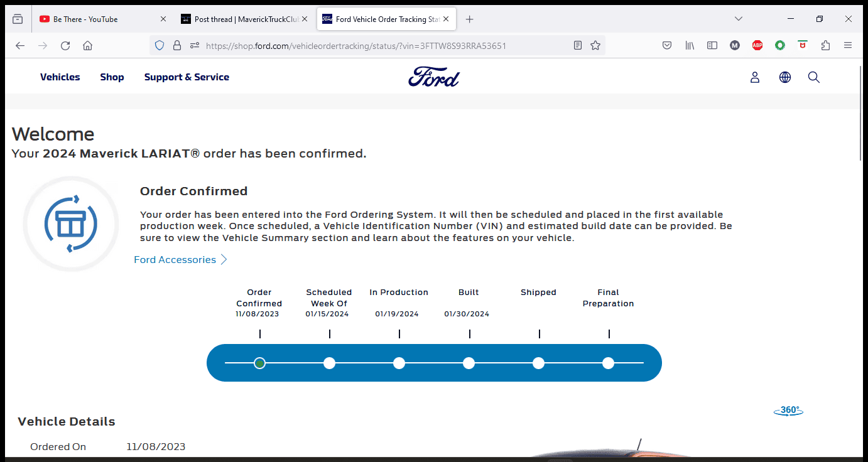This screenshot has width=868, height=462.
Task: Show the sidebar panel
Action: (712, 45)
